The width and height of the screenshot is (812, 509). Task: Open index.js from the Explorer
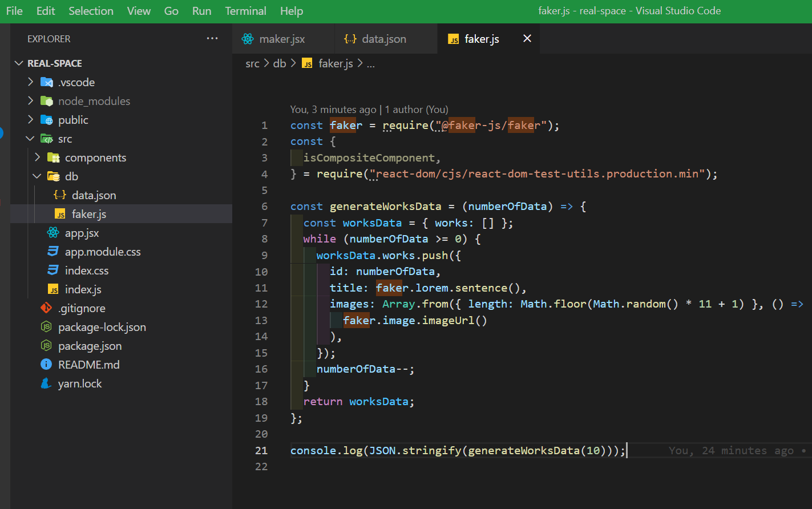(x=83, y=289)
